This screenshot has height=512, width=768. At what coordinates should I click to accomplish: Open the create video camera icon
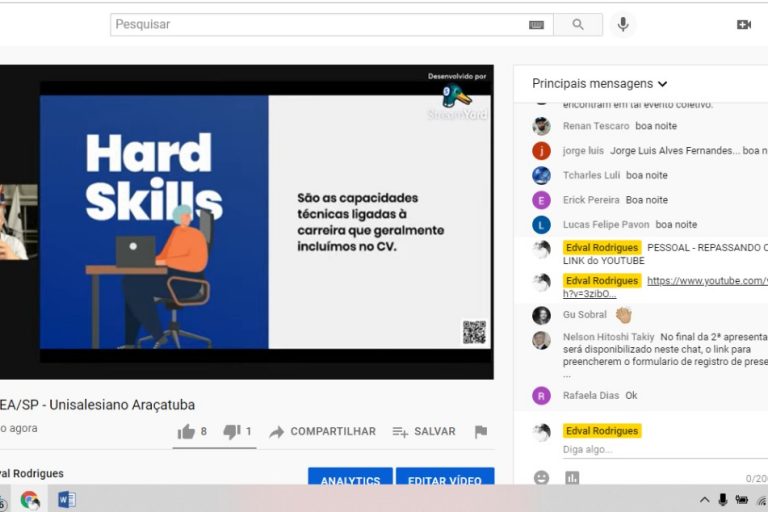point(744,24)
